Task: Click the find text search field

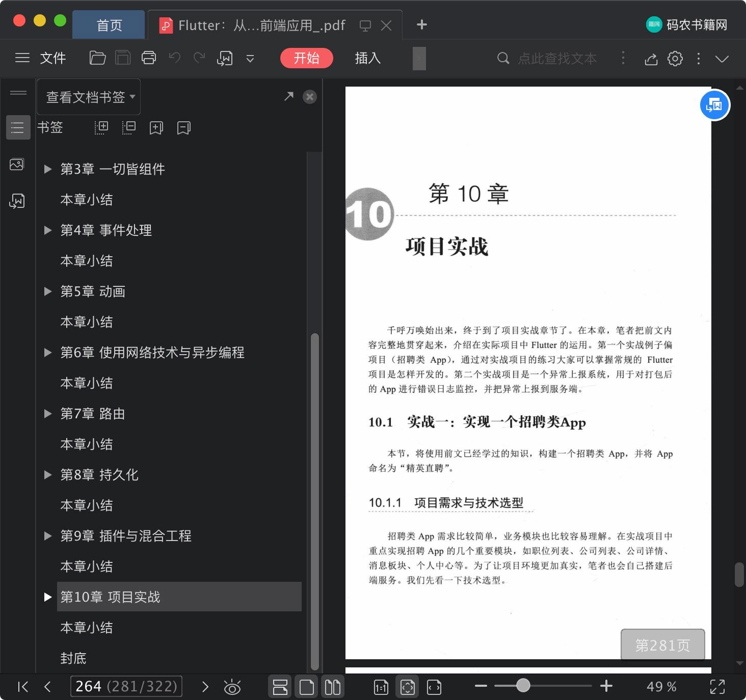Action: tap(557, 59)
